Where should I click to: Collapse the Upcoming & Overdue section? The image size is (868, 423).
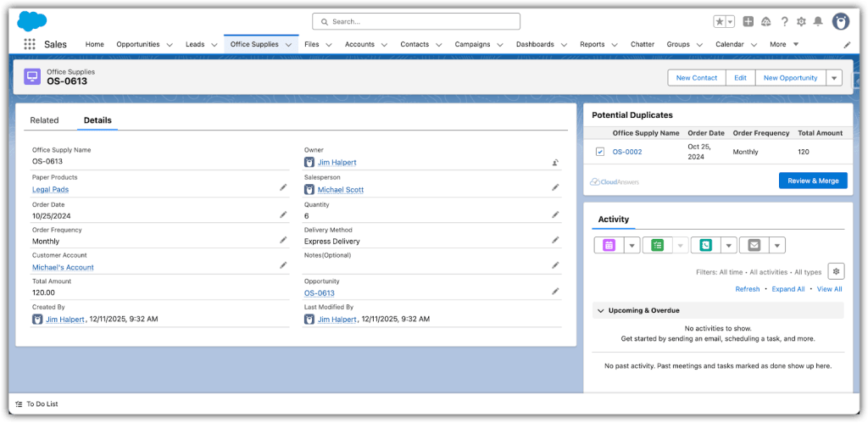pyautogui.click(x=600, y=310)
